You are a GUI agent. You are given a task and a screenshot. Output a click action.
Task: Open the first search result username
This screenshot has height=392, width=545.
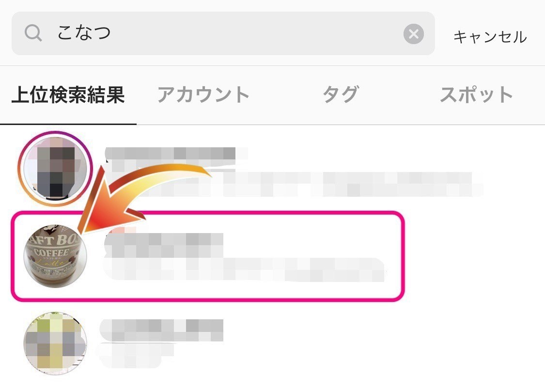(x=175, y=154)
